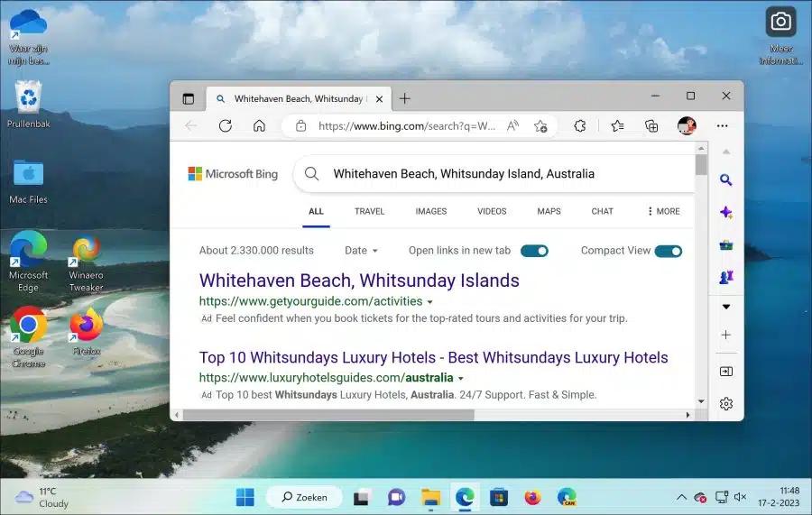Open Meer informatie camera desktop icon
812x515 pixels.
[781, 36]
